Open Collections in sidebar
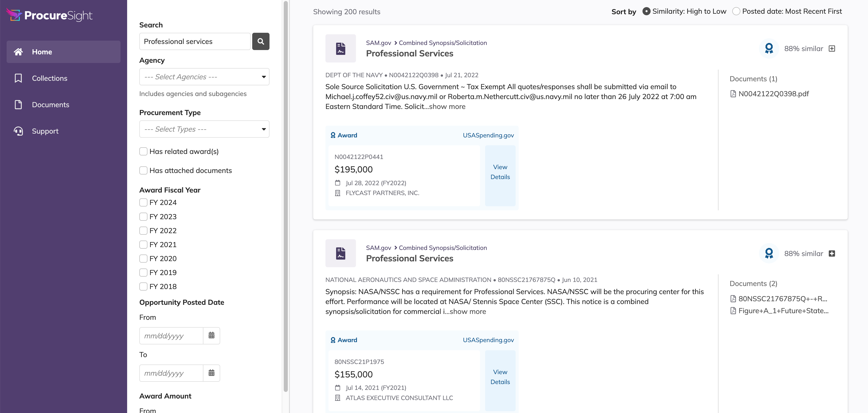 pos(63,78)
